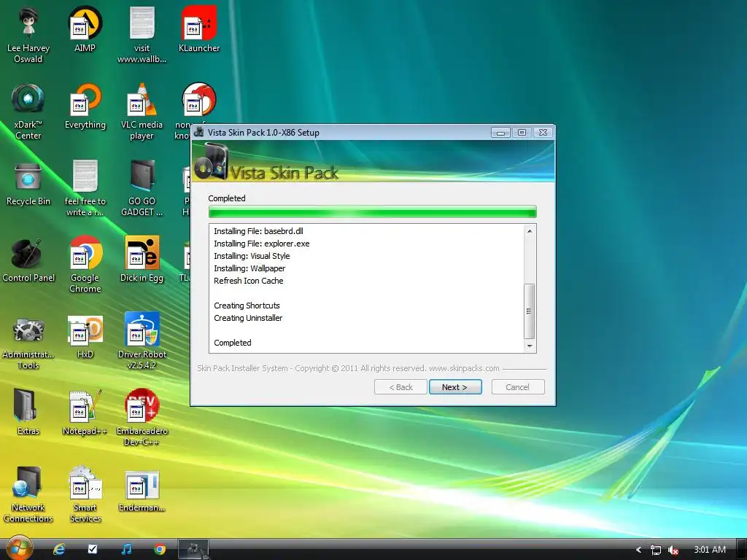This screenshot has height=560, width=747.
Task: Click the Vista Skin Pack taskbar button
Action: point(193,549)
